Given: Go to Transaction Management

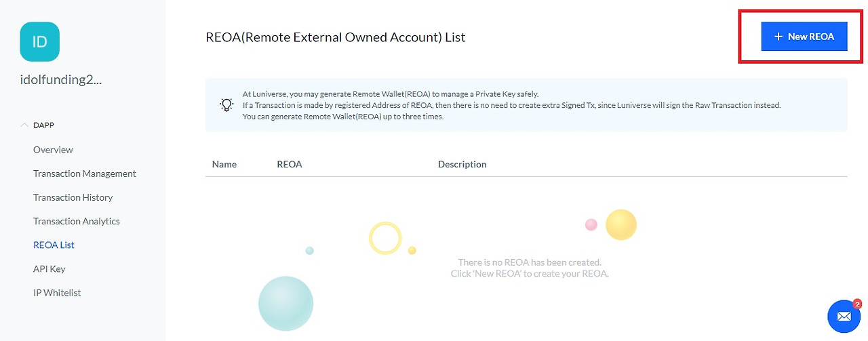Looking at the screenshot, I should click(x=85, y=174).
